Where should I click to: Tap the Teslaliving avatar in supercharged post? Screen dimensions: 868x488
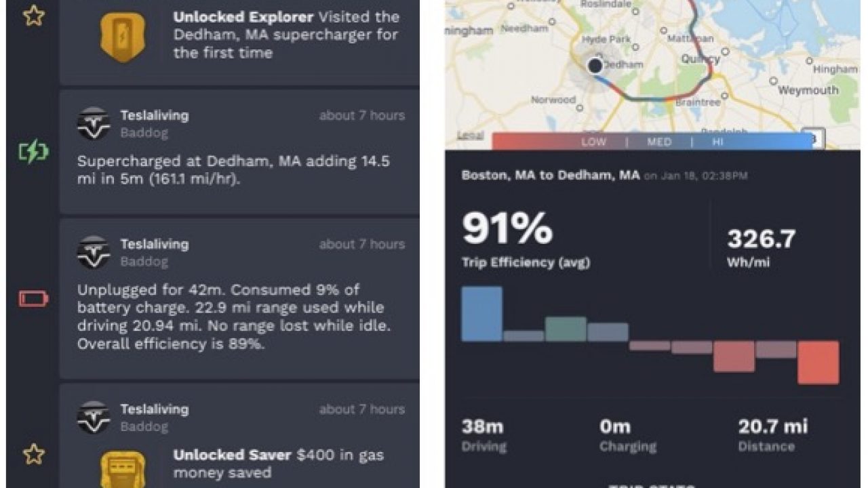[x=94, y=123]
